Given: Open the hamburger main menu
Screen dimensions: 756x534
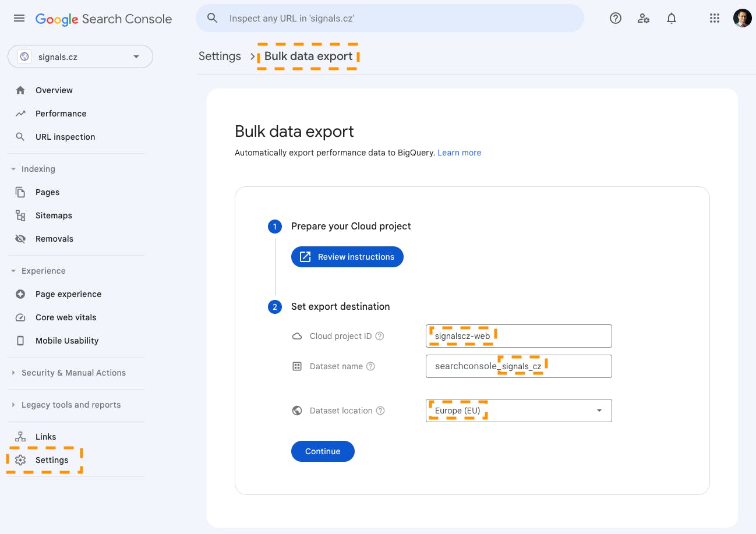Looking at the screenshot, I should pyautogui.click(x=19, y=18).
